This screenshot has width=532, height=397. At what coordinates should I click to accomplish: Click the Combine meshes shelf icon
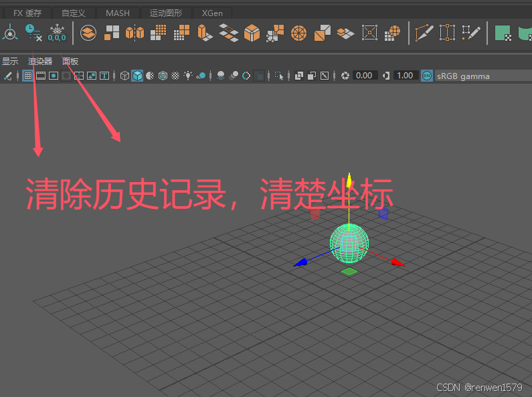[88, 33]
